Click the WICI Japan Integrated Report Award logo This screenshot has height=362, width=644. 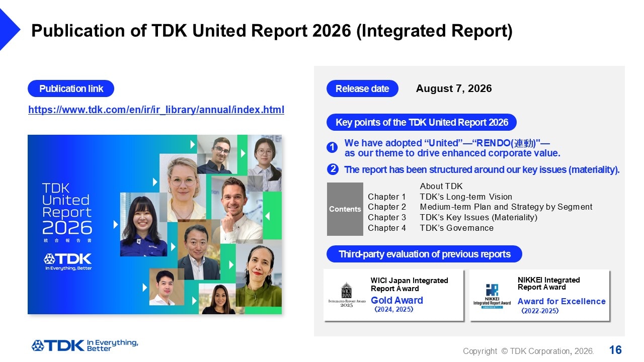pyautogui.click(x=347, y=295)
